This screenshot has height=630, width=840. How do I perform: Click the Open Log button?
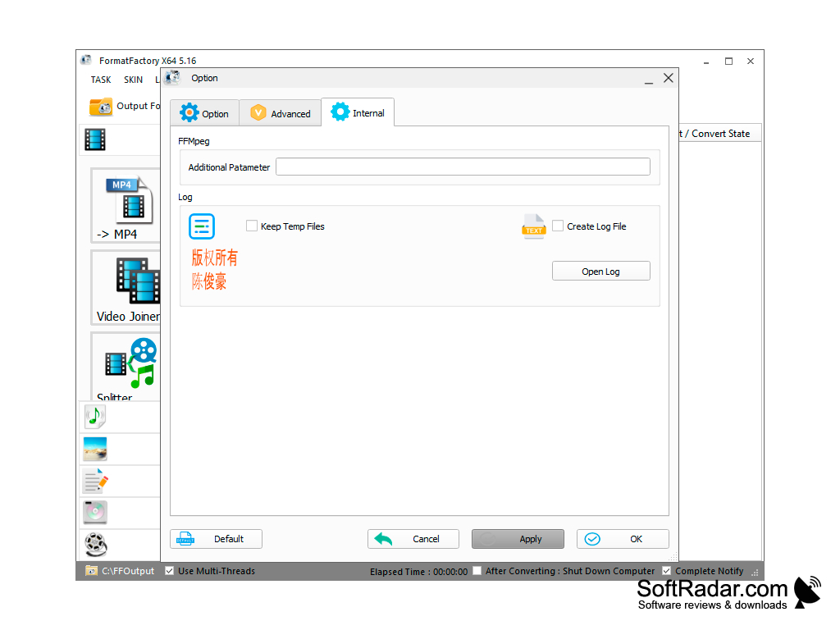click(601, 271)
